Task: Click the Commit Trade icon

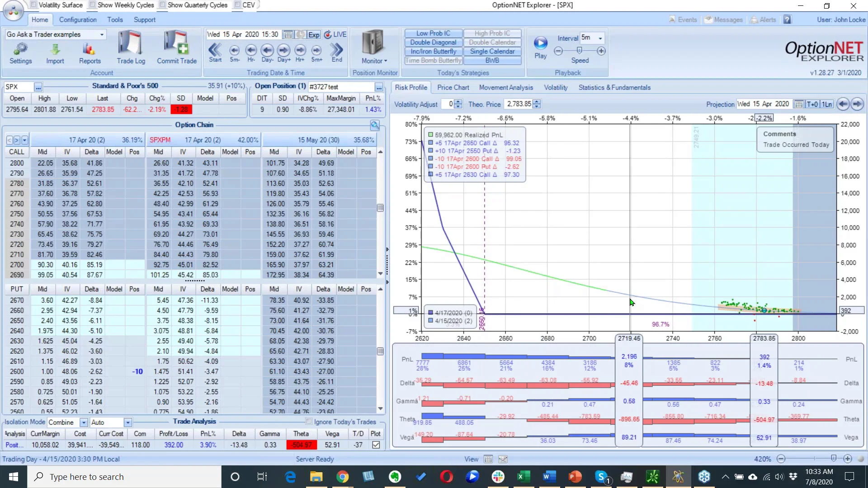Action: (177, 47)
